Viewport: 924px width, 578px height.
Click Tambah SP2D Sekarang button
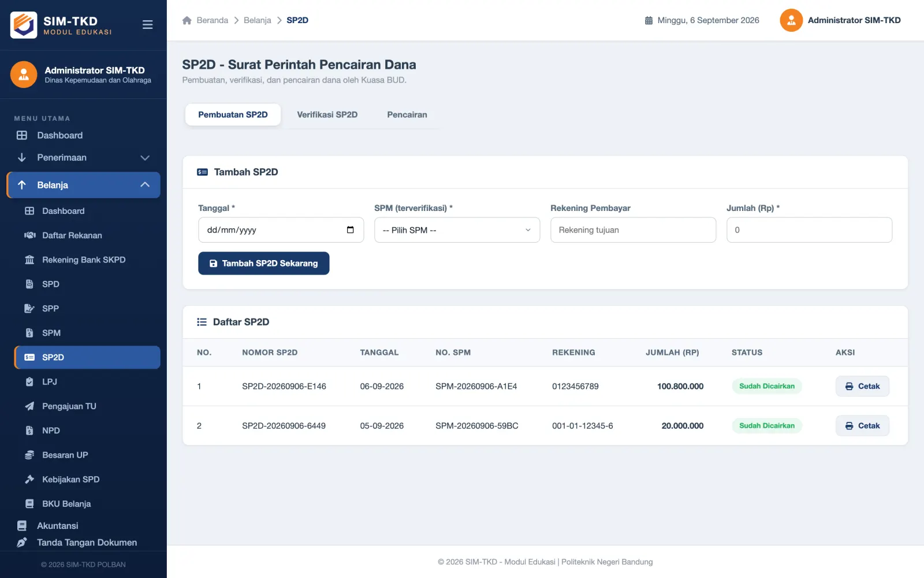pos(263,263)
